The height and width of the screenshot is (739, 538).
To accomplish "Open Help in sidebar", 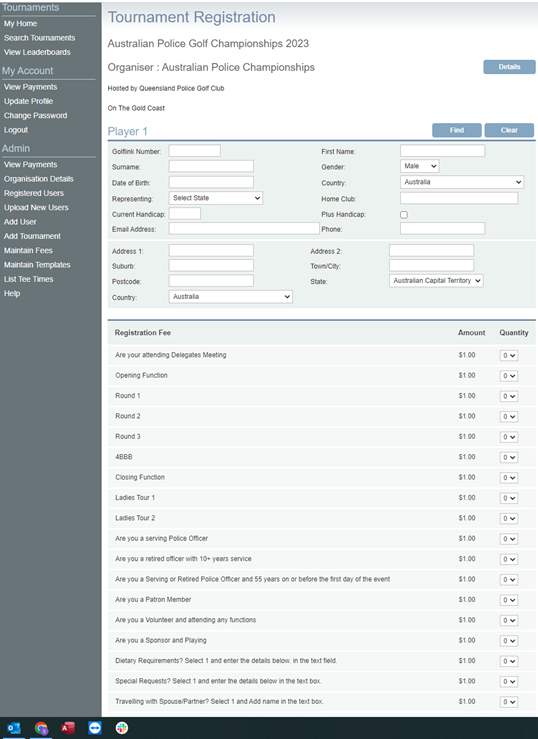I will click(12, 294).
